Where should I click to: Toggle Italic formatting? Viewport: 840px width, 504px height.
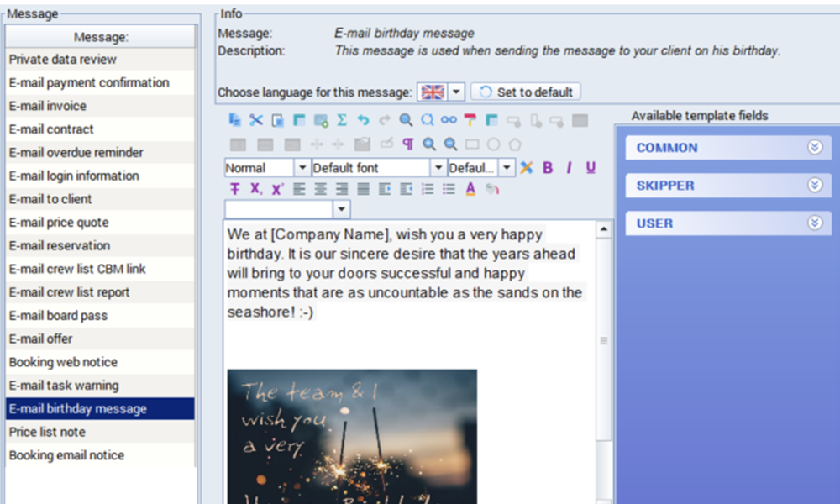coord(569,167)
